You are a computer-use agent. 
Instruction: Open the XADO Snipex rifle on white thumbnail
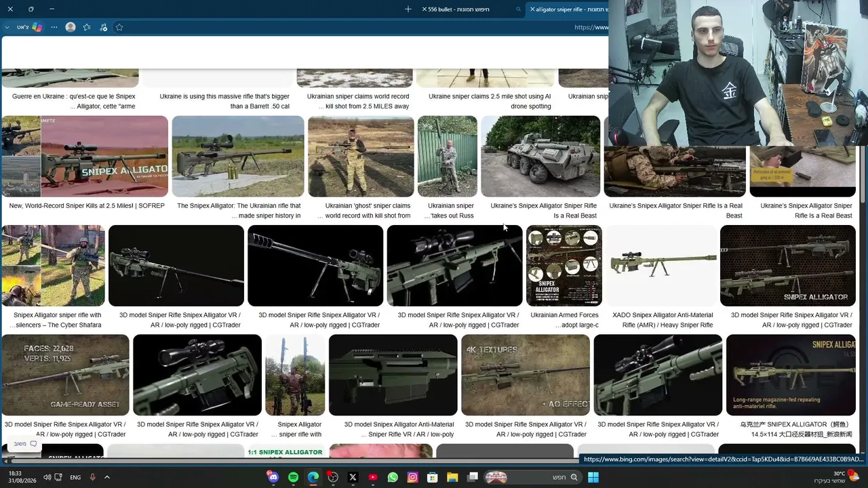click(x=661, y=266)
